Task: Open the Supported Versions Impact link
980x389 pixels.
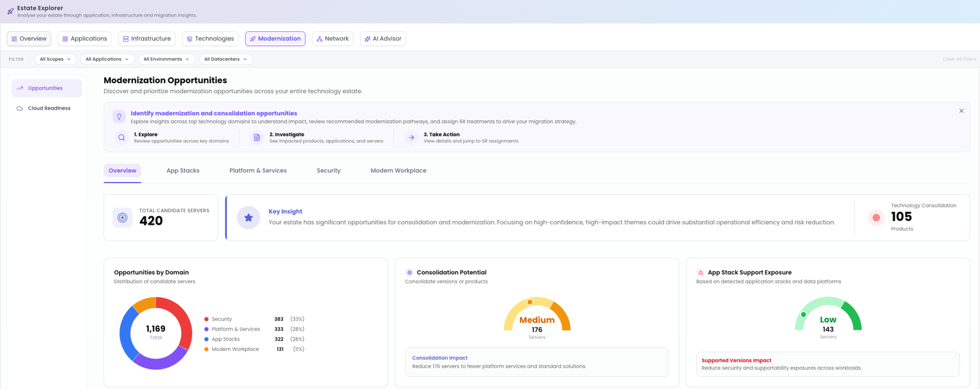Action: click(x=736, y=361)
